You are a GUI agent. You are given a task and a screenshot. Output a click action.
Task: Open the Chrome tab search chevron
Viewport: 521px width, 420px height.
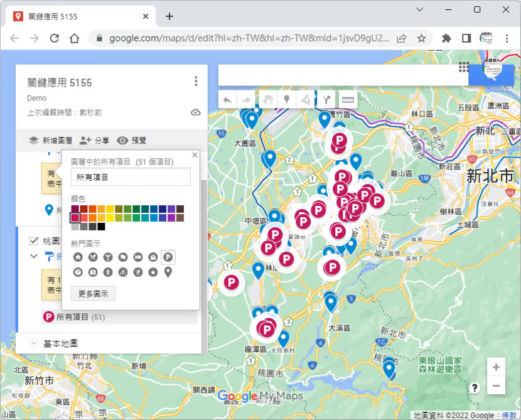(x=420, y=9)
